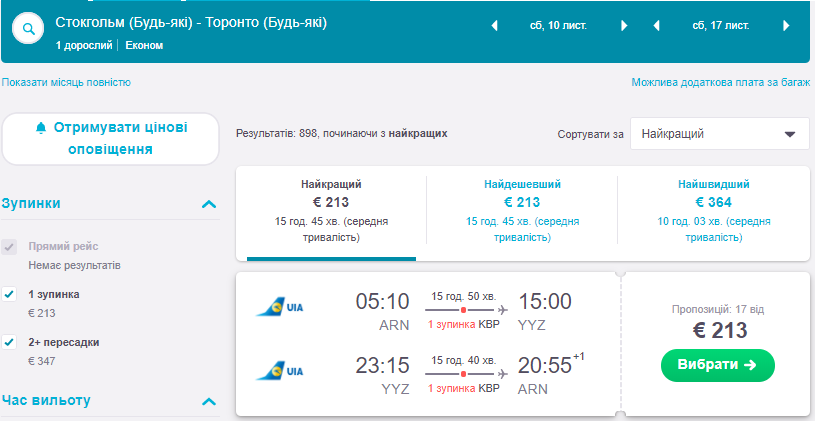Toggle the 'Прямий рейс' checkbox
Screen dimensions: 815x421
(10, 246)
